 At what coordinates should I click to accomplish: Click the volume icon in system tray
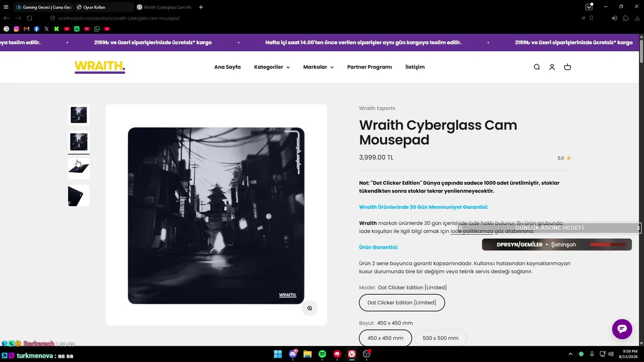pos(611,354)
